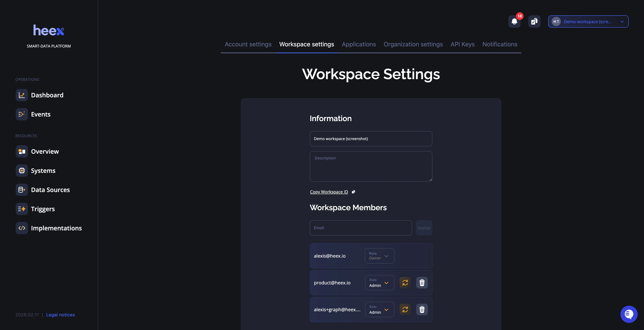
Task: Open Overview from the Resources section
Action: tap(22, 151)
